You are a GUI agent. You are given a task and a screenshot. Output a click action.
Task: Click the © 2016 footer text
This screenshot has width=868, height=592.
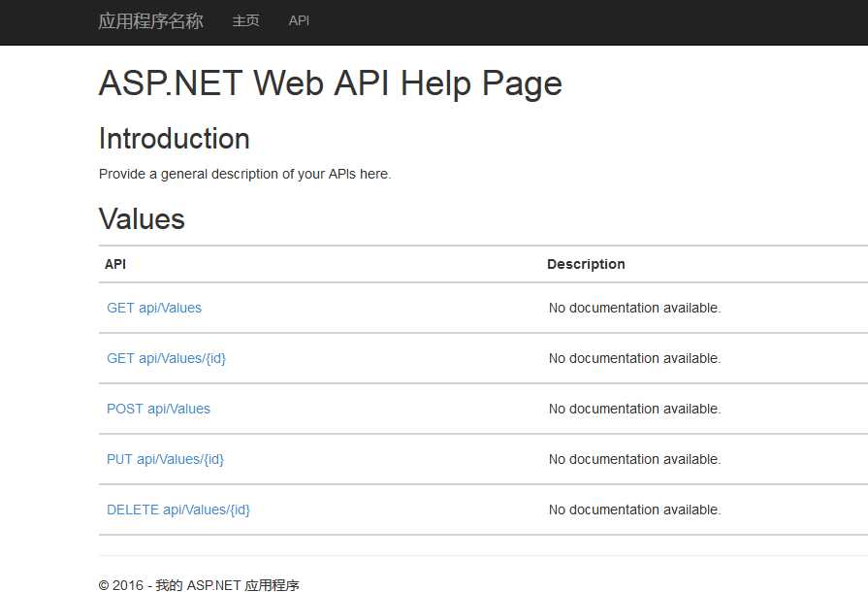(199, 585)
